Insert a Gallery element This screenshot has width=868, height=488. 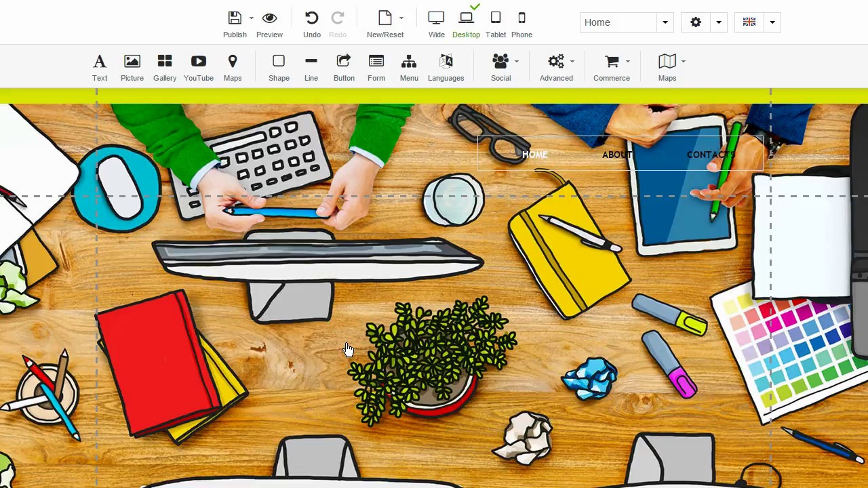tap(165, 68)
